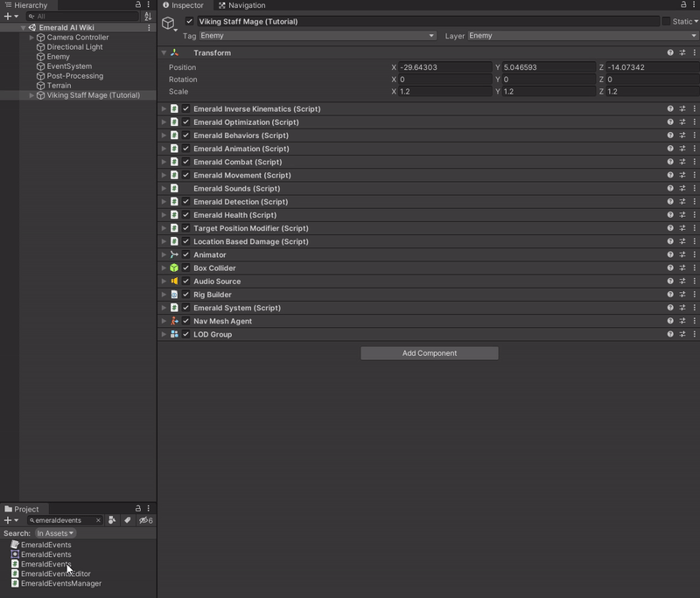
Task: Enable the Static checkbox
Action: click(666, 21)
